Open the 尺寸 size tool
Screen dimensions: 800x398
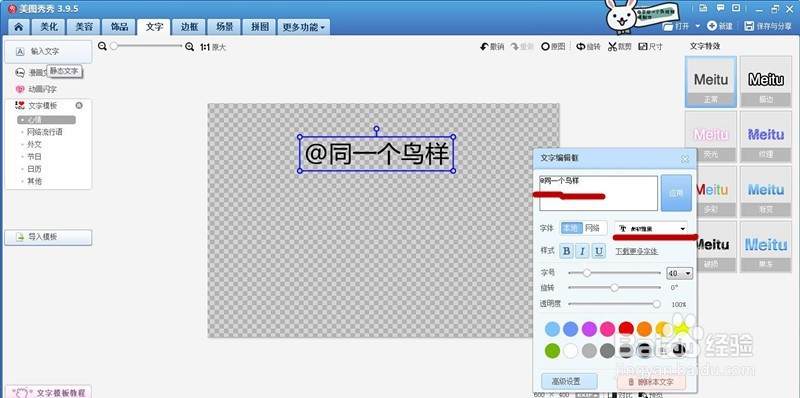[x=651, y=46]
